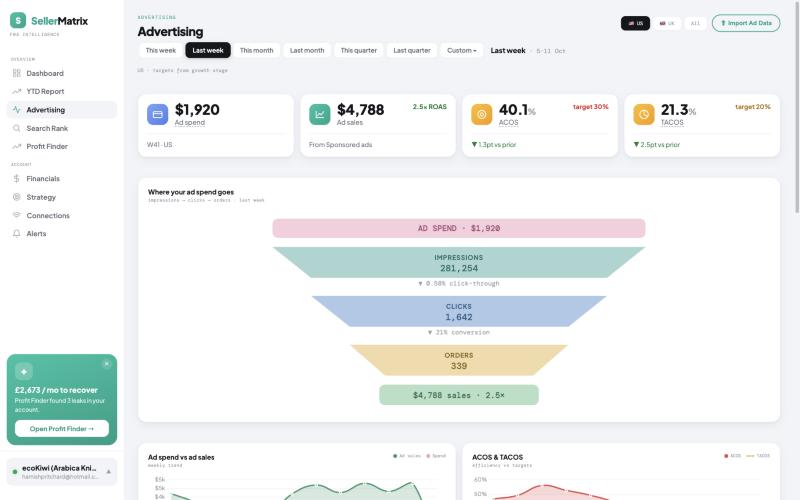This screenshot has width=800, height=500.
Task: Click the teal Impressions funnel segment
Action: (459, 263)
